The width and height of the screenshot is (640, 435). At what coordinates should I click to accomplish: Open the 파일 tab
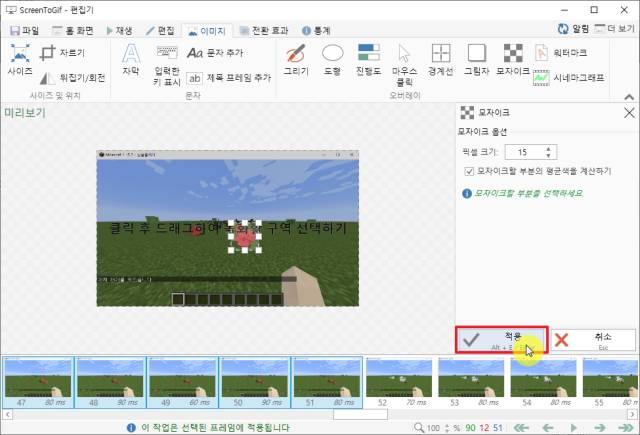tap(24, 31)
